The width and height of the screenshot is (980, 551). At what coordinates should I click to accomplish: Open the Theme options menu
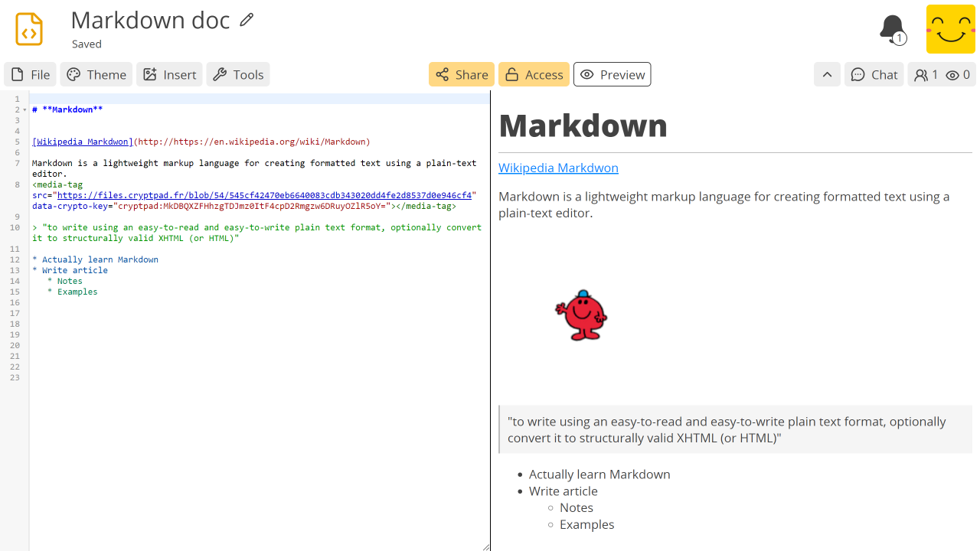tap(96, 74)
